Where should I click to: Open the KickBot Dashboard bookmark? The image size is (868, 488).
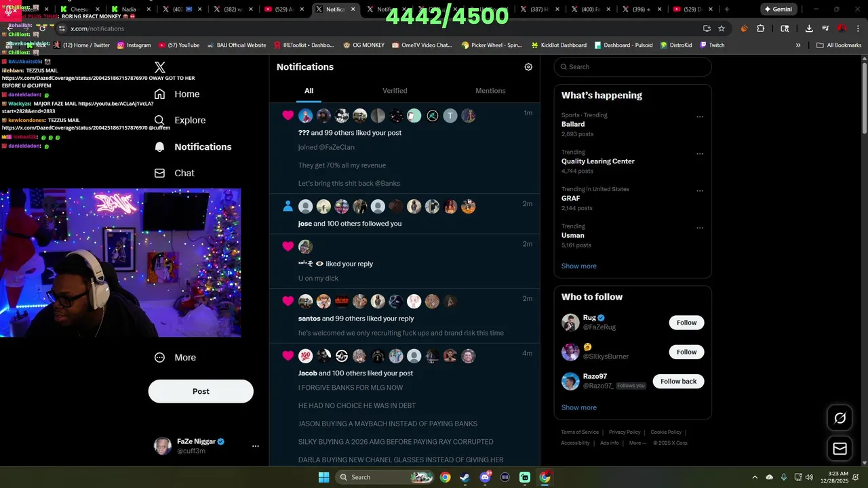[559, 45]
